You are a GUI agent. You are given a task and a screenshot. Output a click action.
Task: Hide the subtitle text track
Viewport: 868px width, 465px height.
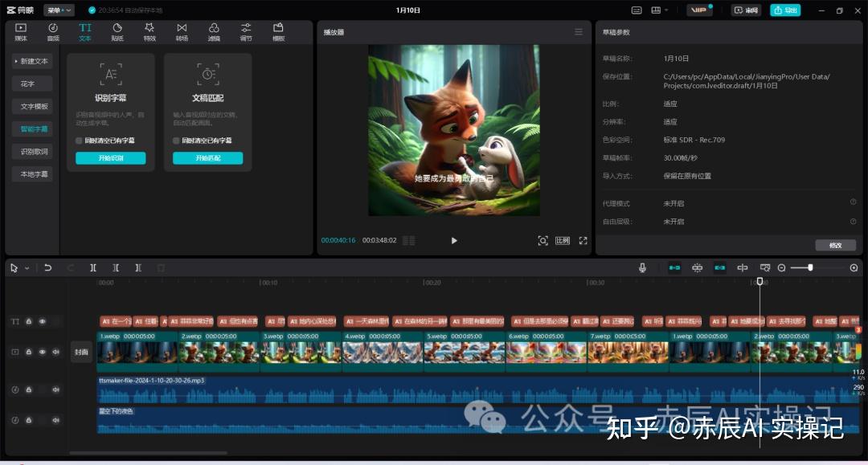click(42, 321)
